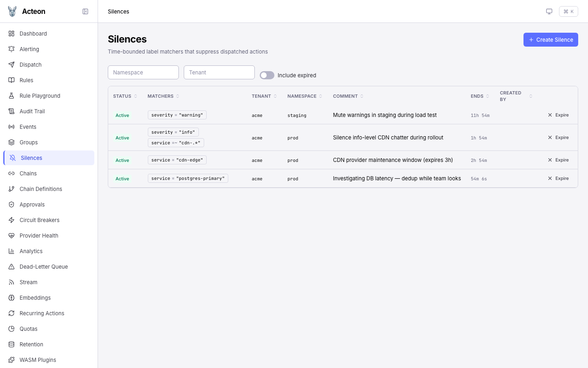Screen dimensions: 588x368
Task: Navigate to Rule Playground
Action: coord(40,96)
